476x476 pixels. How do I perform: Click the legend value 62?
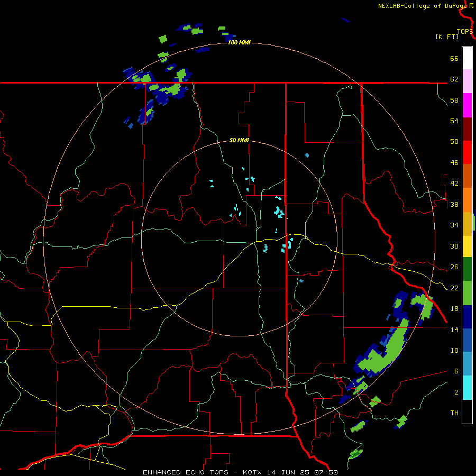pos(454,79)
